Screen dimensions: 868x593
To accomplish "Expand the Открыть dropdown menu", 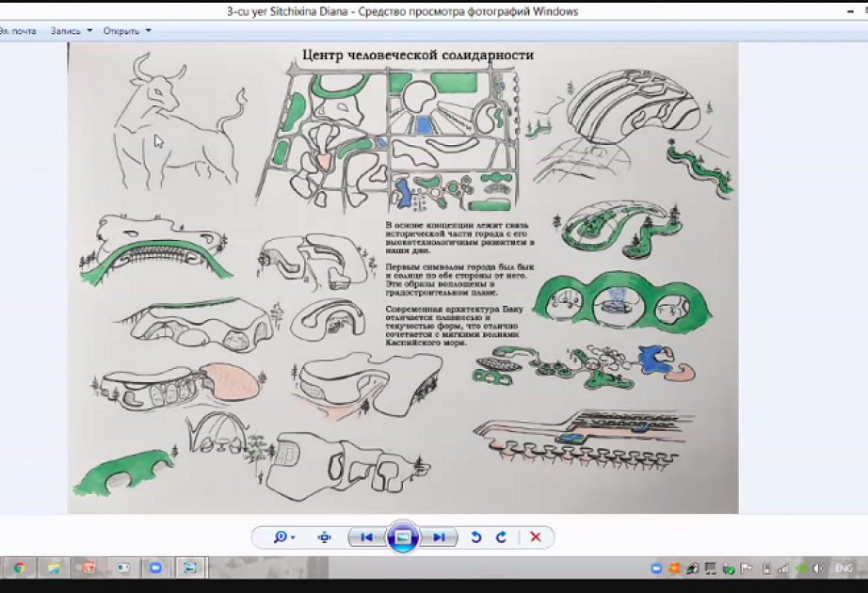I will [127, 31].
